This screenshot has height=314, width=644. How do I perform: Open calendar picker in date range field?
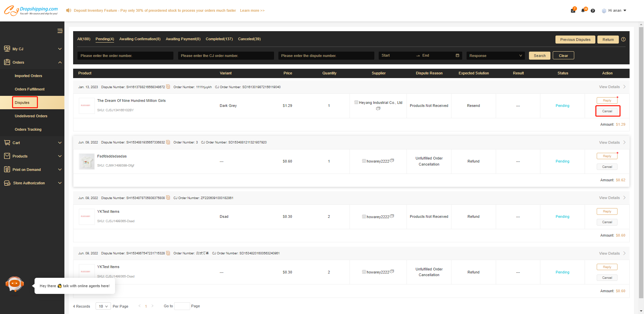(x=457, y=56)
